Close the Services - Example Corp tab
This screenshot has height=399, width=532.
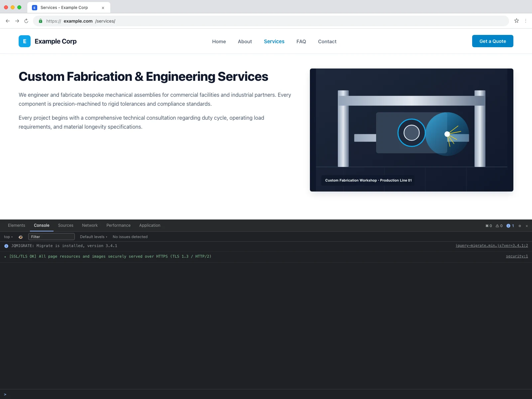click(x=103, y=8)
